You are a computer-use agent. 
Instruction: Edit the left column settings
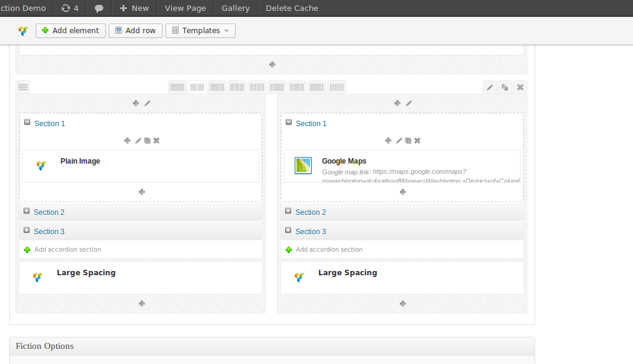(147, 103)
